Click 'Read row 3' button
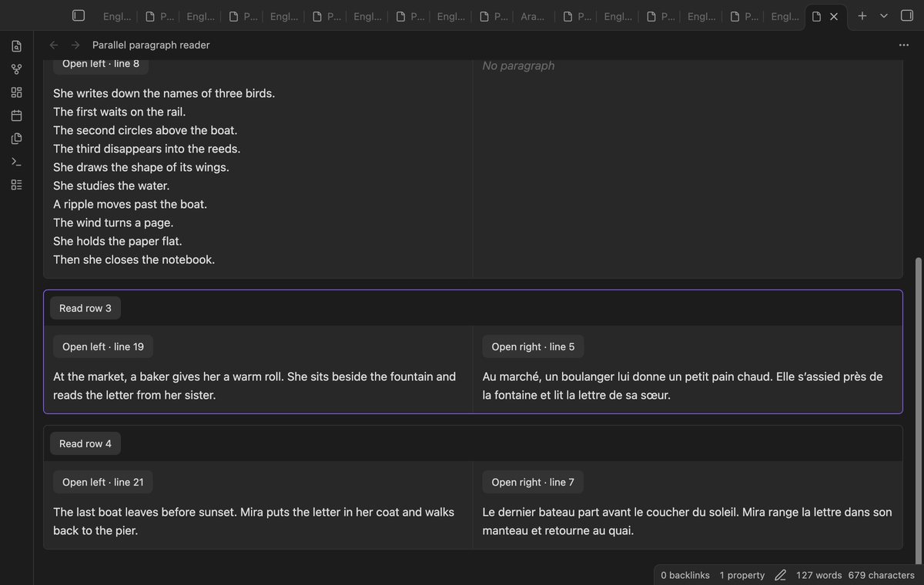Image resolution: width=924 pixels, height=585 pixels. [x=85, y=308]
